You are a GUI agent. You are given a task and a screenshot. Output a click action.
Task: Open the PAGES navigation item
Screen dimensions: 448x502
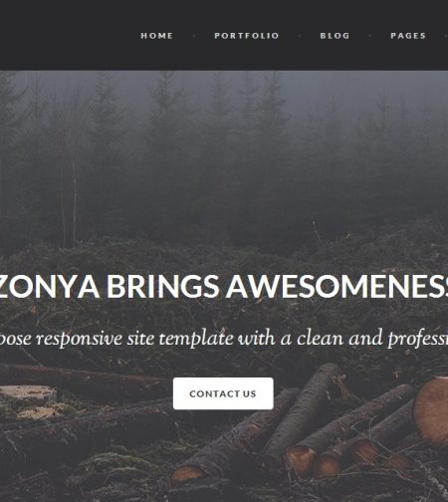[408, 36]
